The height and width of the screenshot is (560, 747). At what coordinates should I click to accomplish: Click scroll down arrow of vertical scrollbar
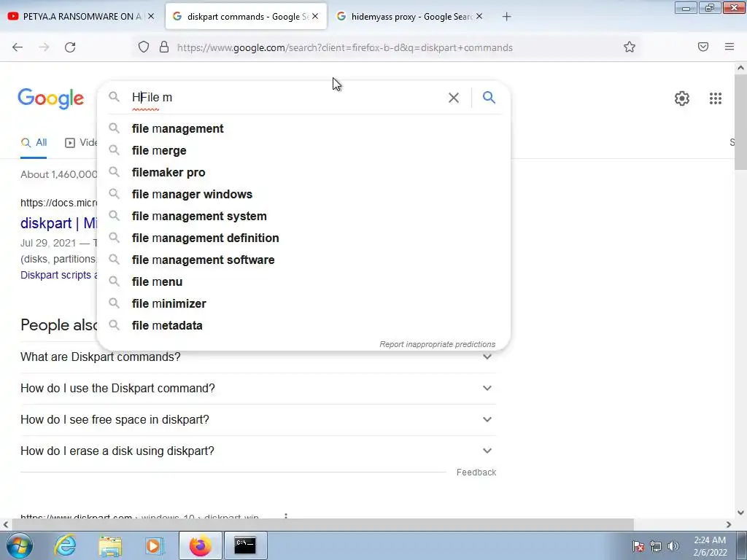coord(741,513)
